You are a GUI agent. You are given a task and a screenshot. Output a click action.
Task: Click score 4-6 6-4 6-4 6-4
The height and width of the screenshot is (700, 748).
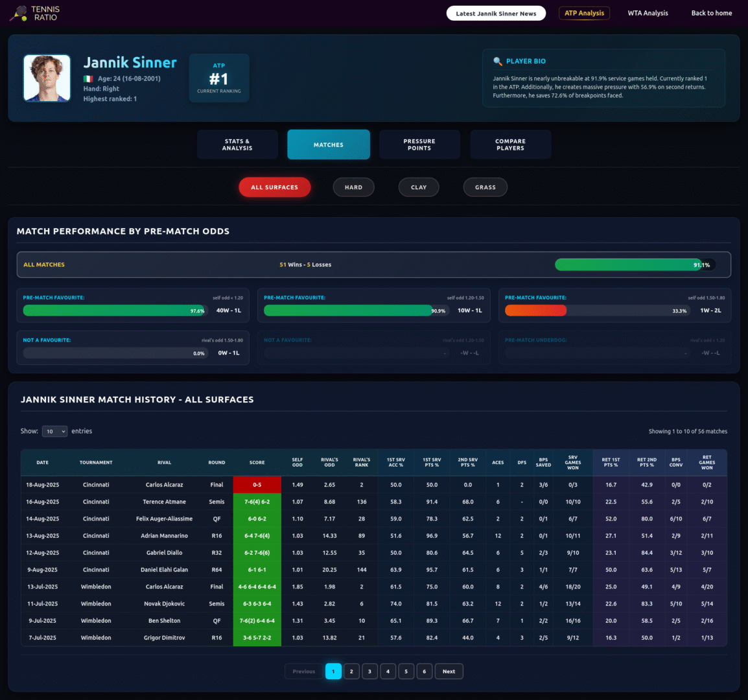(257, 587)
